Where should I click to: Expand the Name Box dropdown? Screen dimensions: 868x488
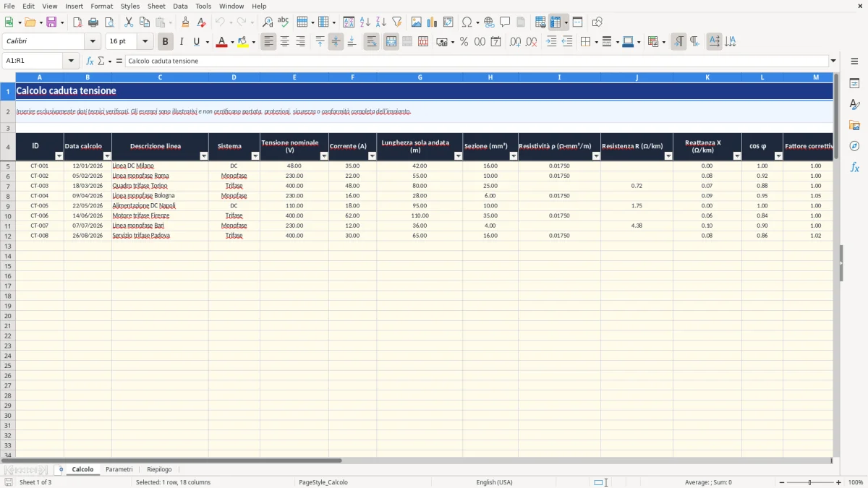coord(71,61)
